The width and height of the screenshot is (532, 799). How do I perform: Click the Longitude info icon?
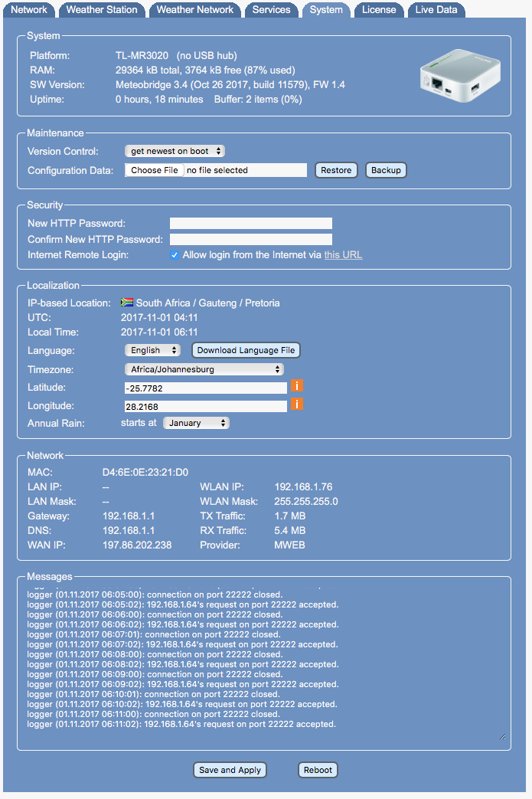[296, 404]
